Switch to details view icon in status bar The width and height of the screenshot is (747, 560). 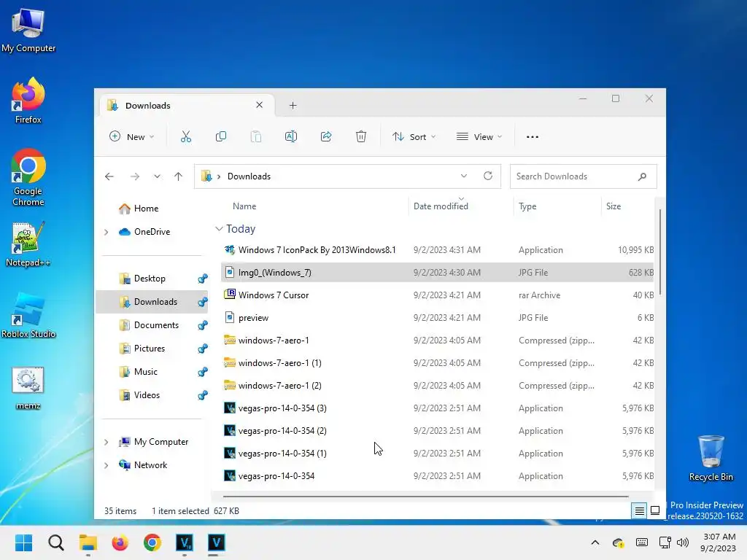click(639, 510)
